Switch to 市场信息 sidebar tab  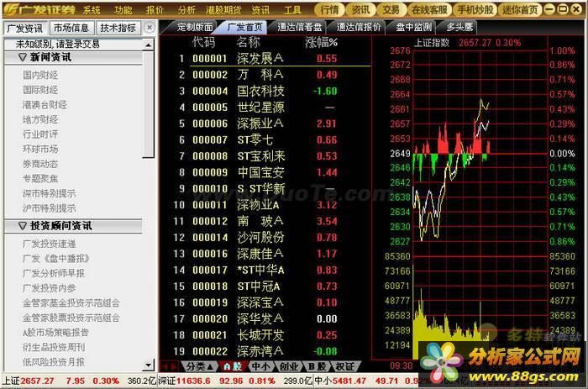click(71, 28)
